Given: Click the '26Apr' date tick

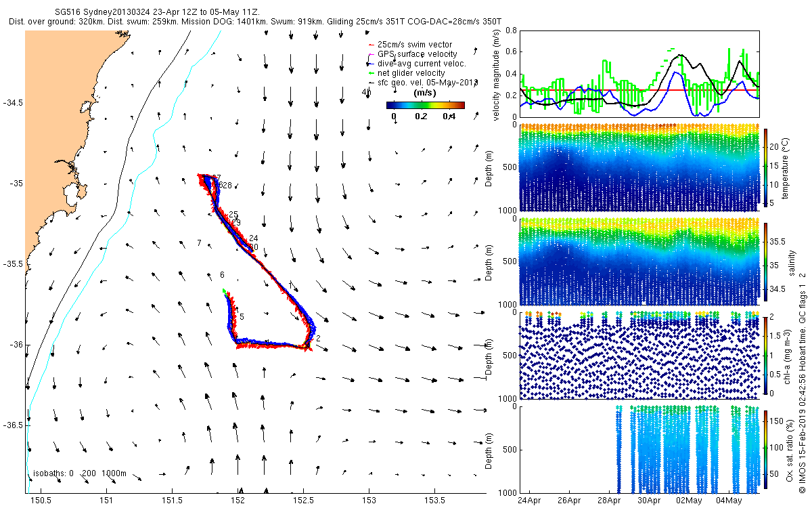Looking at the screenshot, I should click(569, 501).
